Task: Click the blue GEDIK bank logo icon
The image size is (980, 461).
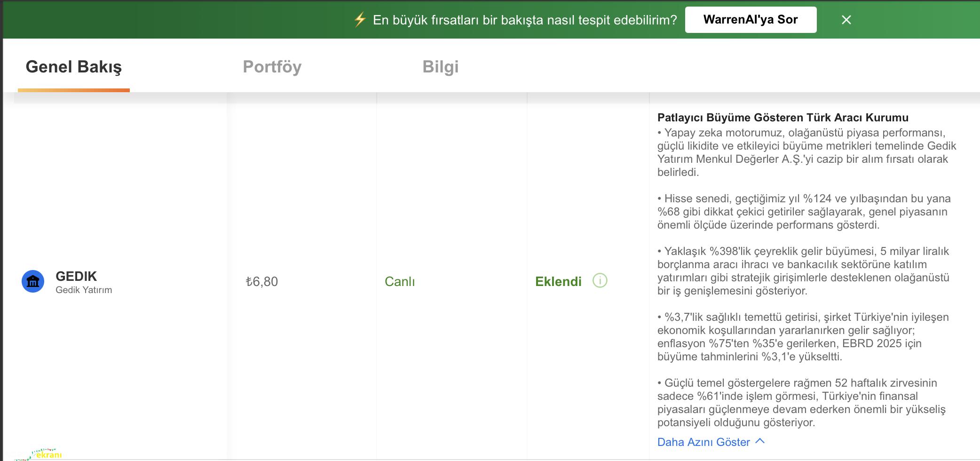Action: click(x=33, y=281)
